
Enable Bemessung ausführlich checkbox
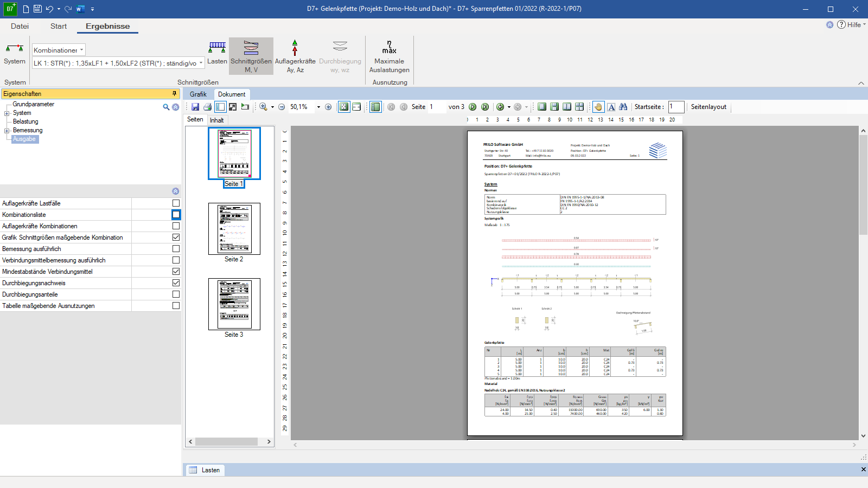click(176, 249)
